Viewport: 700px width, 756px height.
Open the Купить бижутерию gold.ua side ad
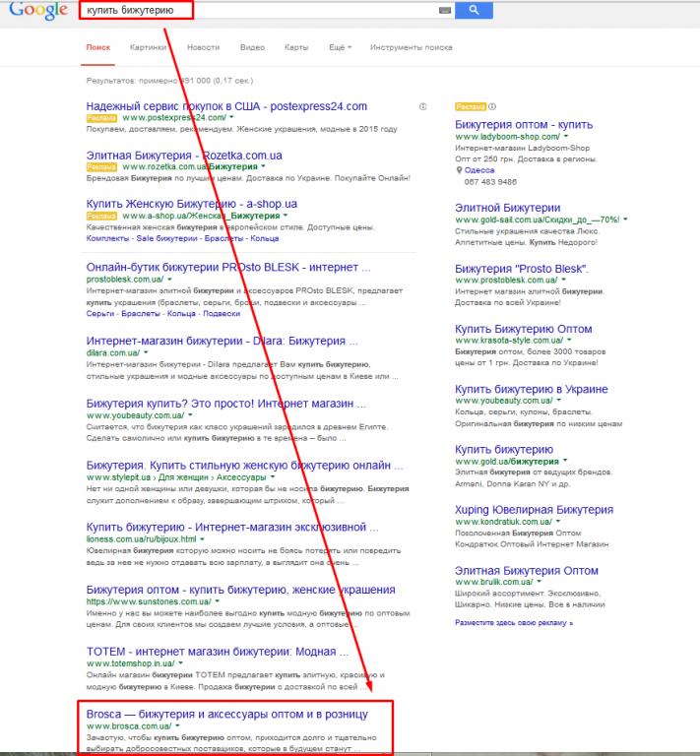click(x=504, y=449)
